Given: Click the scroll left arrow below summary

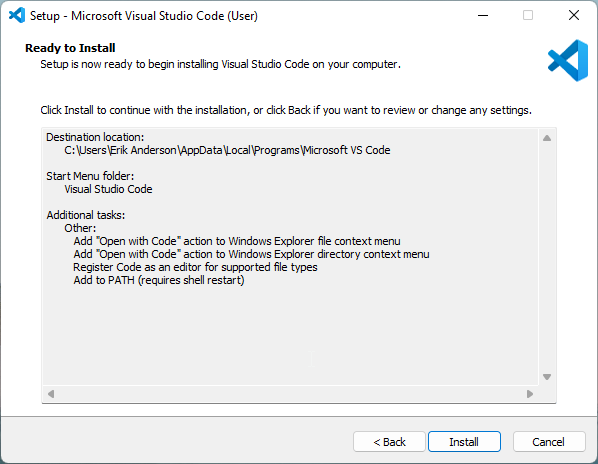Looking at the screenshot, I should (x=51, y=393).
